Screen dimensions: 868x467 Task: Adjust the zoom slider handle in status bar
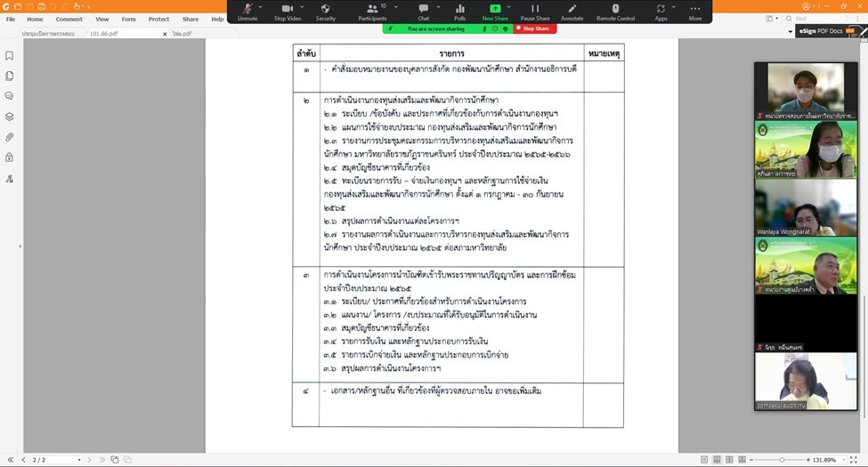[782, 460]
